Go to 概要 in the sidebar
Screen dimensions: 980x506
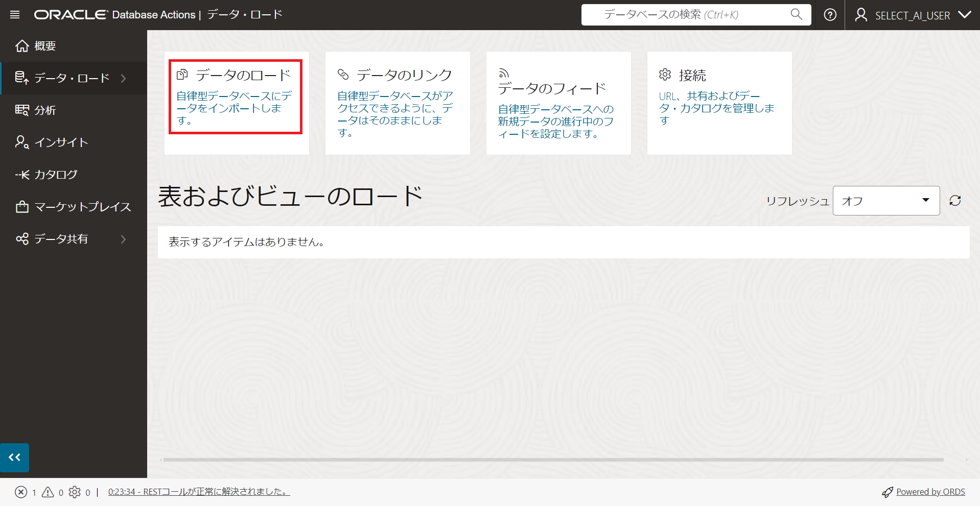[x=45, y=46]
